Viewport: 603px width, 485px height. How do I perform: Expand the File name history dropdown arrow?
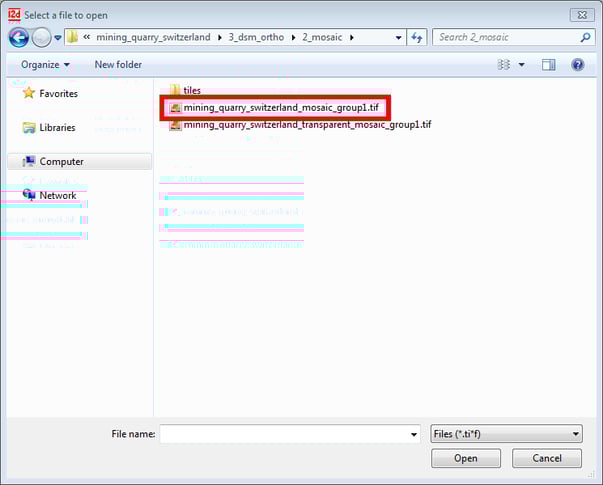(413, 434)
